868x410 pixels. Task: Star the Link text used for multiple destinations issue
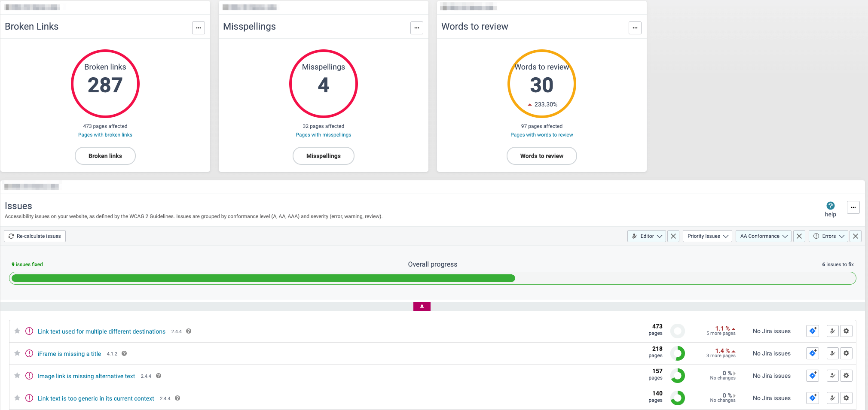[x=17, y=331]
